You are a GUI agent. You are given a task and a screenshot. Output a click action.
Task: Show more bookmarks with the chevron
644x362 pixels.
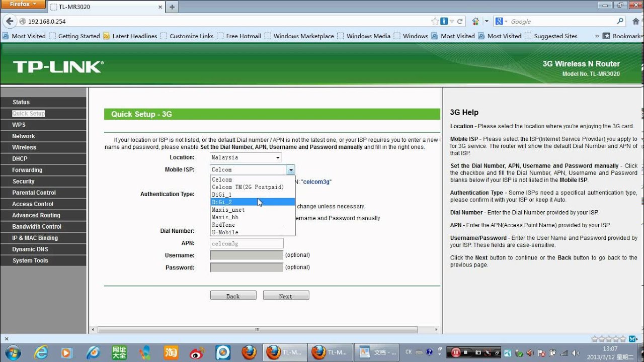coord(597,36)
